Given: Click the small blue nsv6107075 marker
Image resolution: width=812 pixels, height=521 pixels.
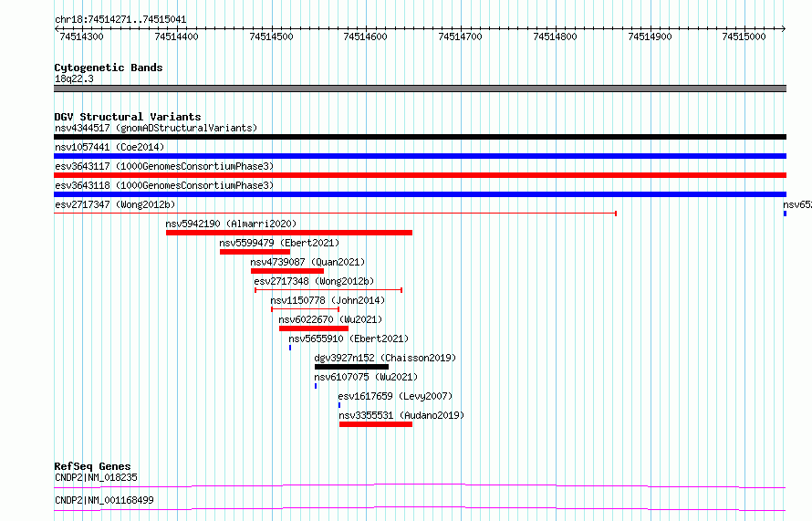Looking at the screenshot, I should pos(316,386).
